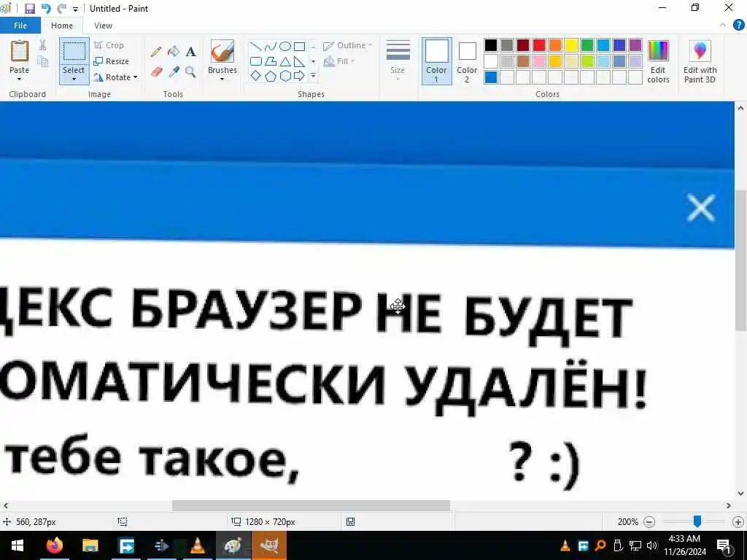Select the Color picker eyedropper tool

click(x=174, y=72)
